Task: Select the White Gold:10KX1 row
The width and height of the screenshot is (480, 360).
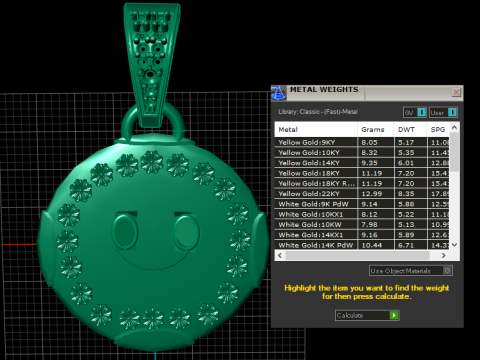Action: pos(362,215)
